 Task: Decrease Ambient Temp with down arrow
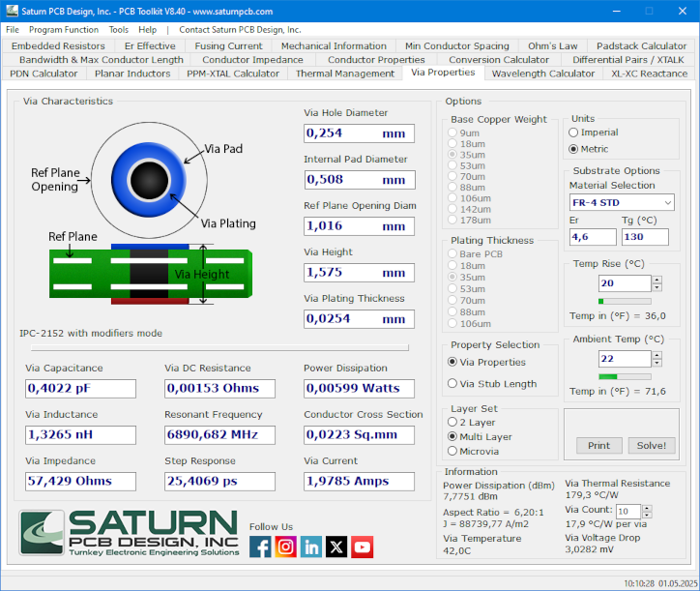(656, 363)
